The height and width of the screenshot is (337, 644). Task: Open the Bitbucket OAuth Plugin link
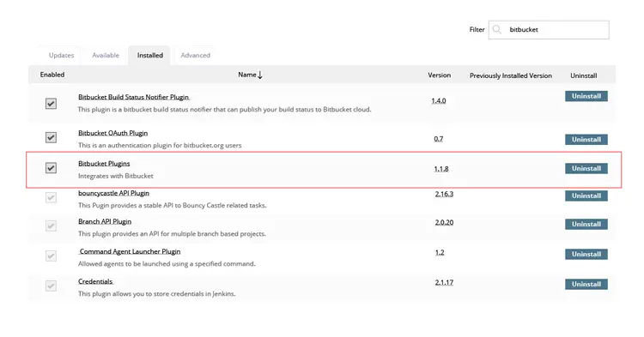tap(113, 133)
